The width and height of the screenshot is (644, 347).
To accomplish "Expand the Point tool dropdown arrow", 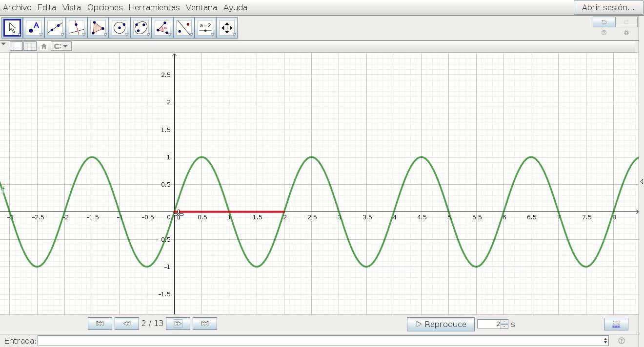I will click(x=41, y=35).
